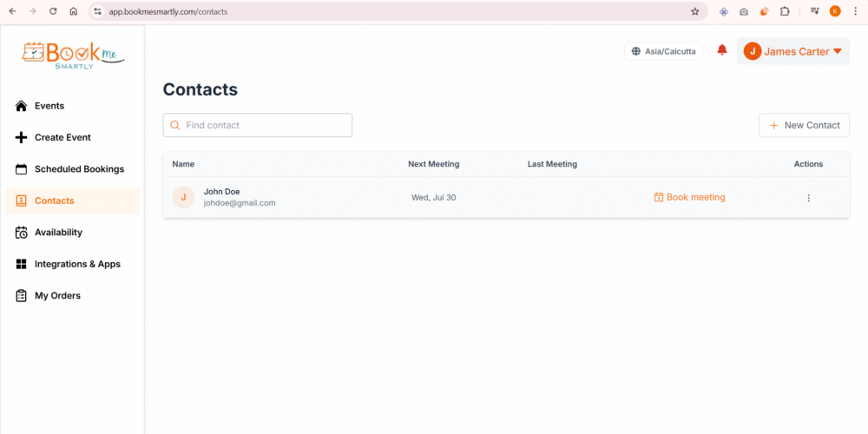Open the browser extensions puzzle icon

tap(785, 11)
